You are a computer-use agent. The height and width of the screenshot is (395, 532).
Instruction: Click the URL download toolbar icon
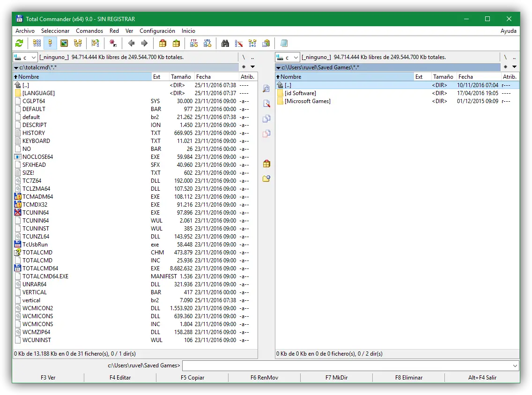click(207, 43)
